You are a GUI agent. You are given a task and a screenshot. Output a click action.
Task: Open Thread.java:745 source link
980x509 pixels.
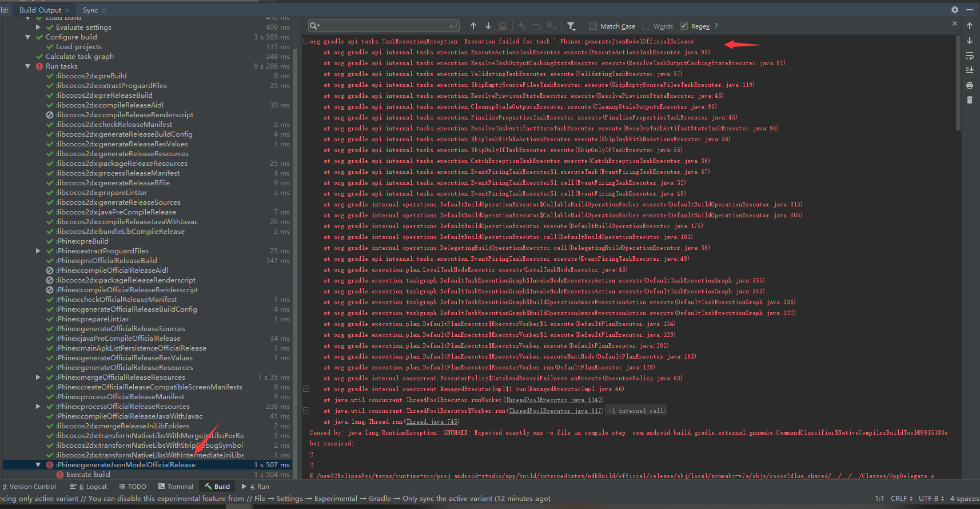click(x=432, y=422)
